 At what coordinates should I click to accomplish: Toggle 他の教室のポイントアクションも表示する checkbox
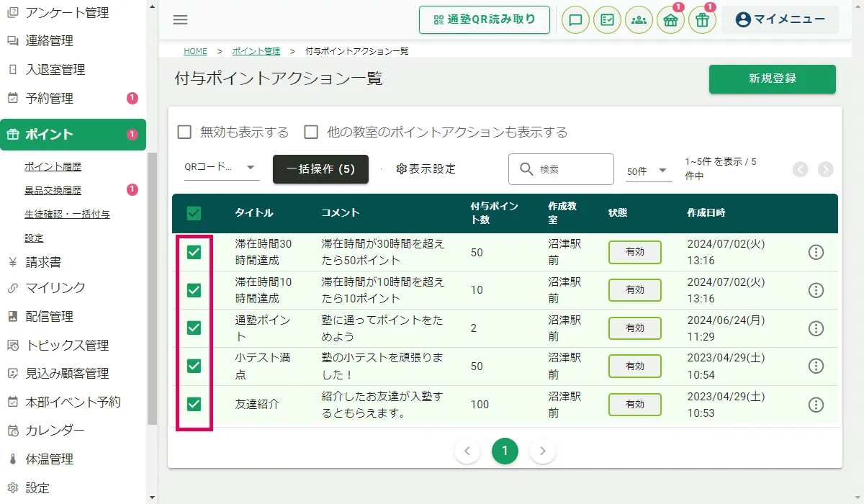point(311,132)
